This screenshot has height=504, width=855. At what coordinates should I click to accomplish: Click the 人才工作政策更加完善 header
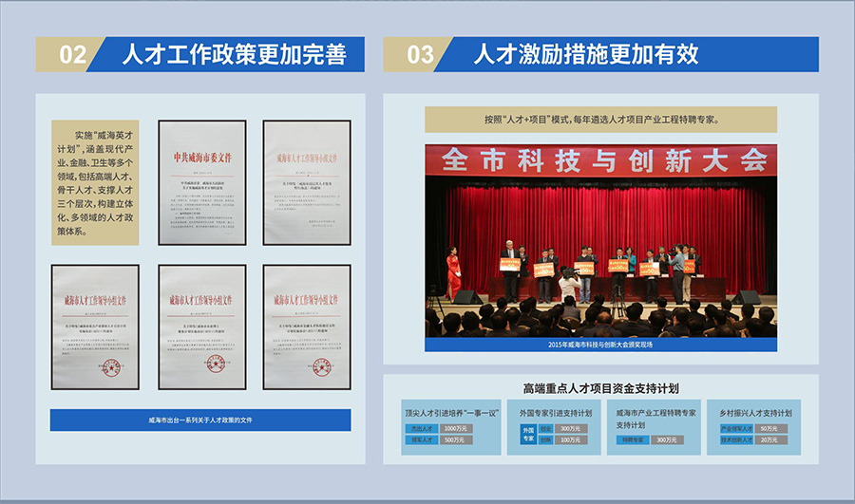pyautogui.click(x=229, y=55)
